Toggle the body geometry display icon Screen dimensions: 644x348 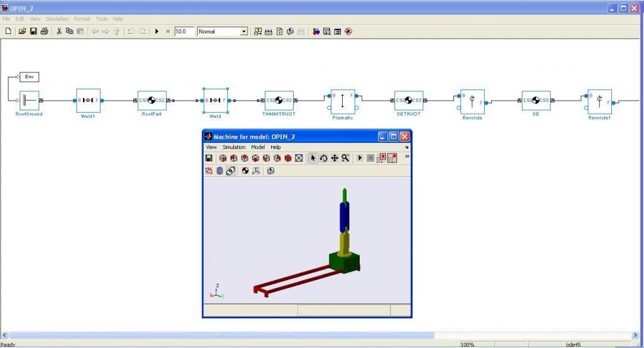[x=231, y=171]
